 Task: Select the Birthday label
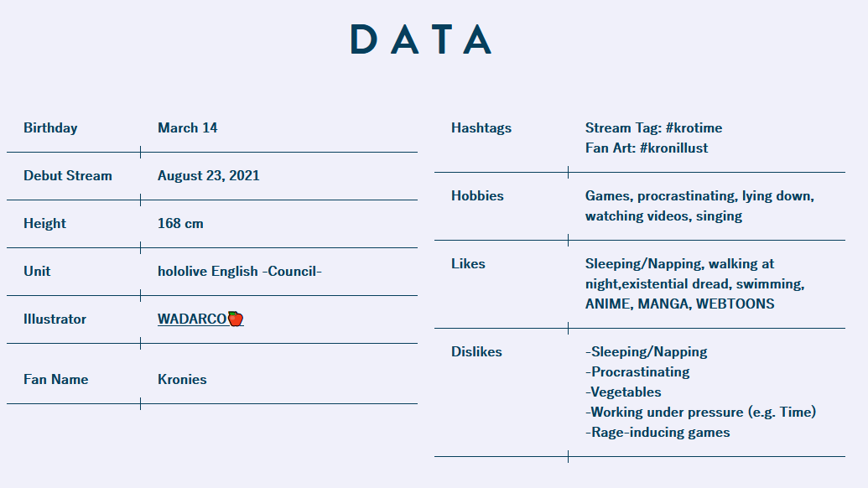point(50,127)
